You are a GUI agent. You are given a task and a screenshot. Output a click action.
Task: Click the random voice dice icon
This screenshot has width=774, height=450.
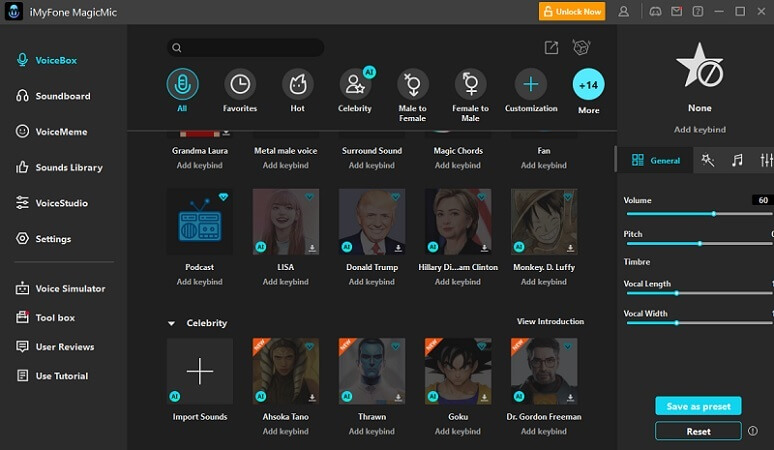(x=581, y=47)
